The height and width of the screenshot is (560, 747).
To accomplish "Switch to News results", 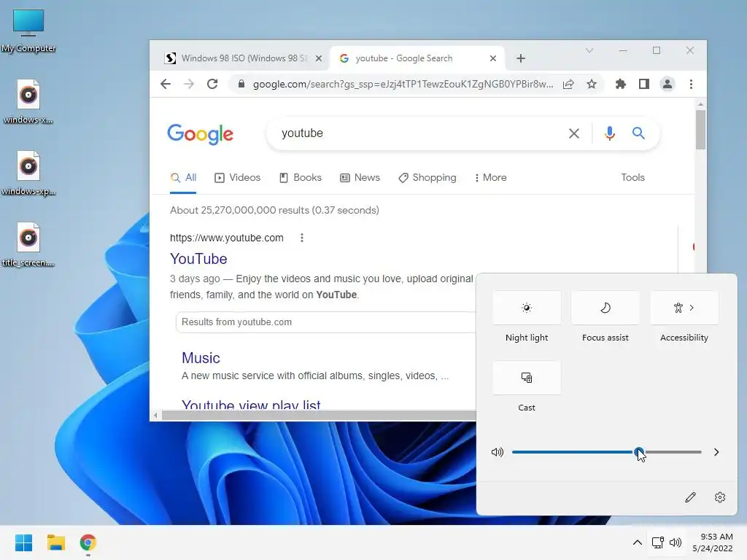I will [x=360, y=178].
